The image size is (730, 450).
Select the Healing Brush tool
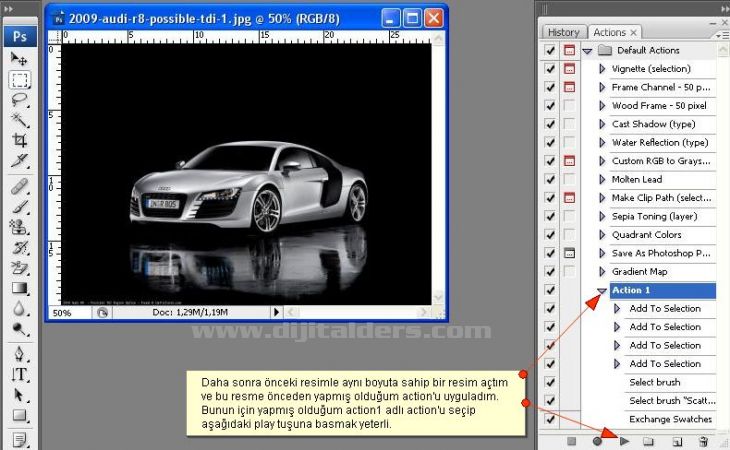pyautogui.click(x=19, y=186)
